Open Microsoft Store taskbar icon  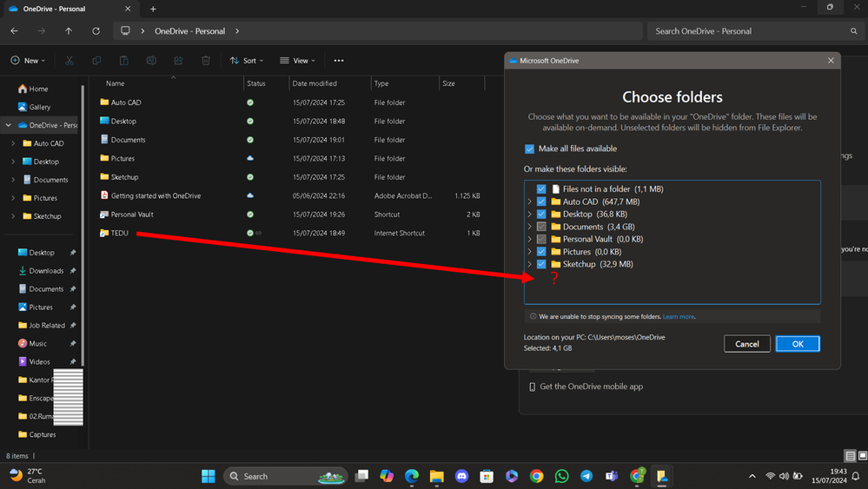click(x=487, y=476)
